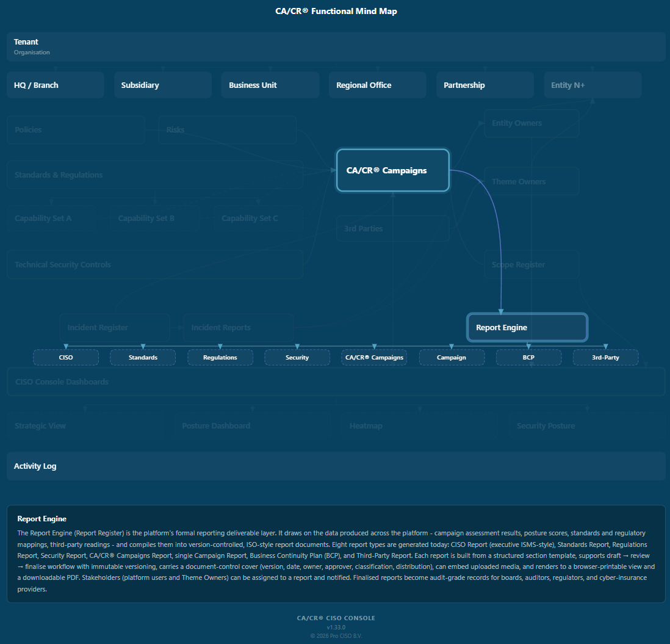Select the Subsidiary entity node

point(163,85)
